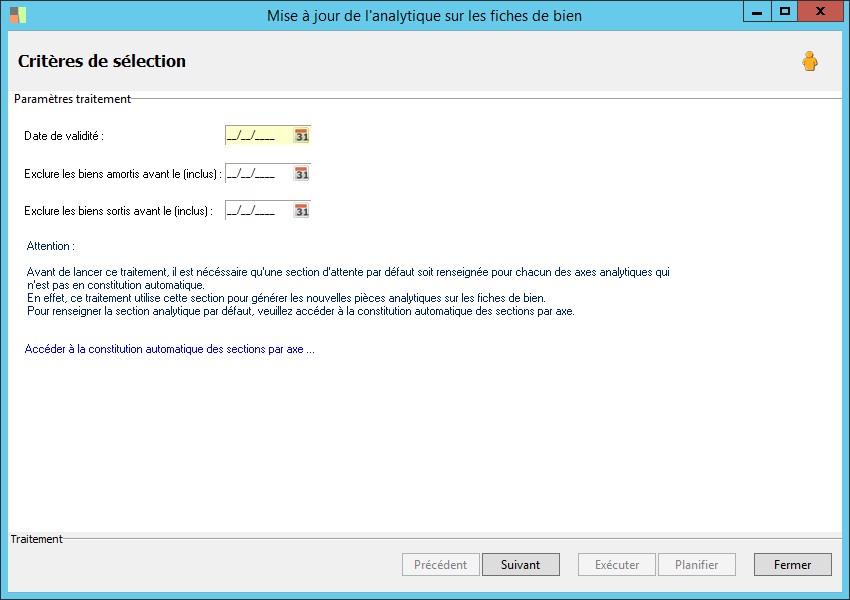Click the Exécuter button
850x600 pixels.
tap(617, 565)
